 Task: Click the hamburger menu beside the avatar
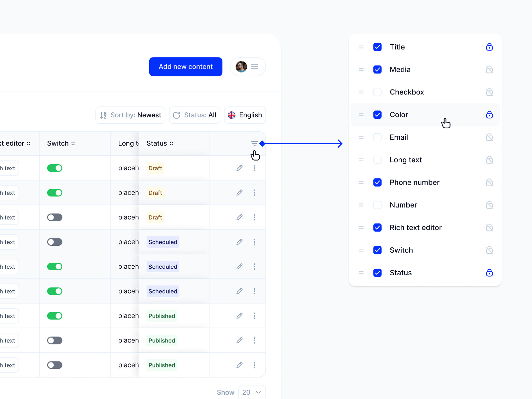tap(254, 66)
